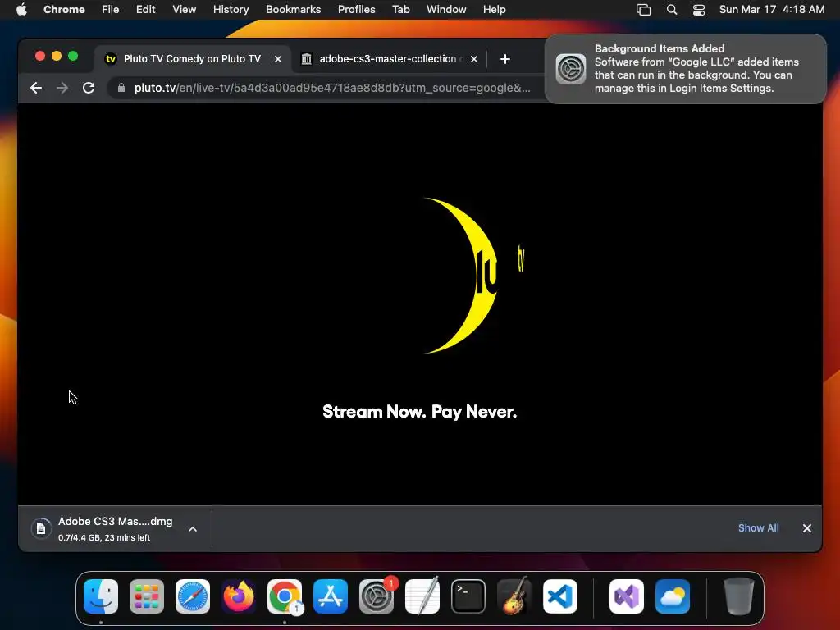The width and height of the screenshot is (840, 630).
Task: Click the System Settings icon in notification
Action: (571, 69)
